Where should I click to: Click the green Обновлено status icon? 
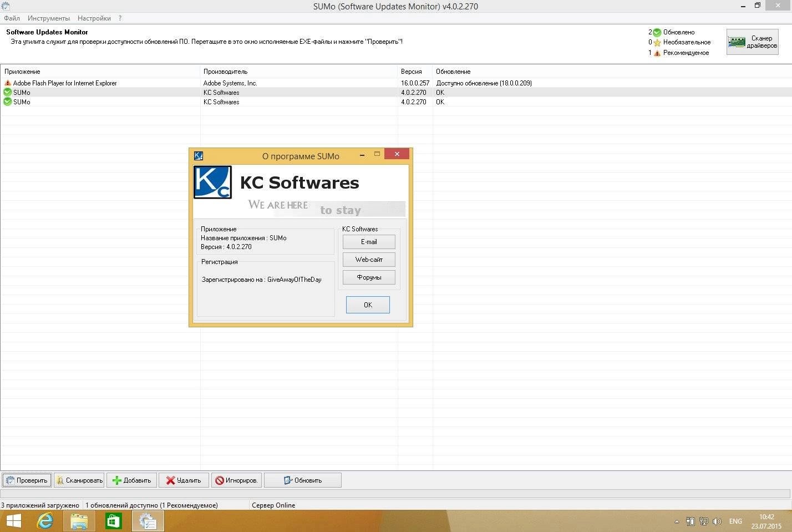(x=657, y=32)
